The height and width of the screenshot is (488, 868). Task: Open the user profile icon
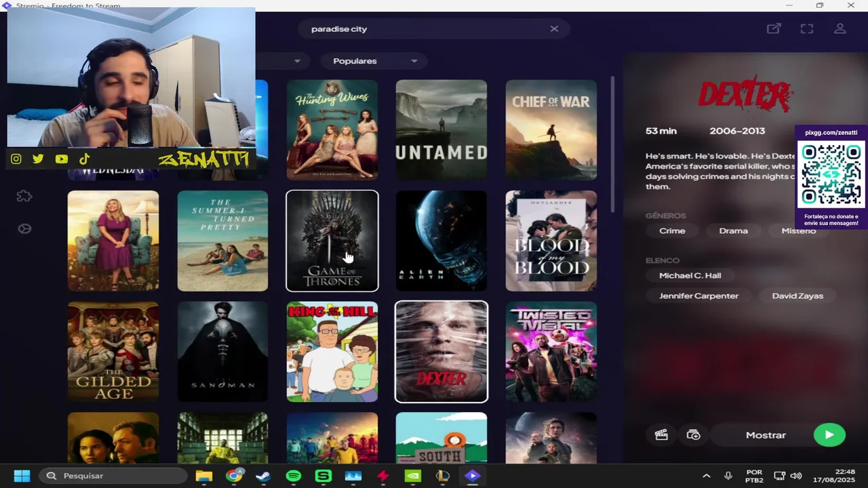point(840,28)
